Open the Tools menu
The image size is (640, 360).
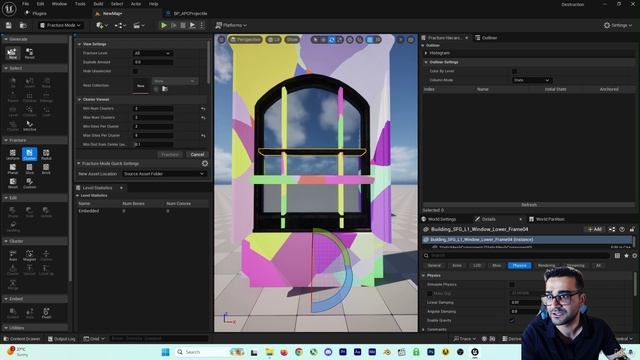click(80, 4)
